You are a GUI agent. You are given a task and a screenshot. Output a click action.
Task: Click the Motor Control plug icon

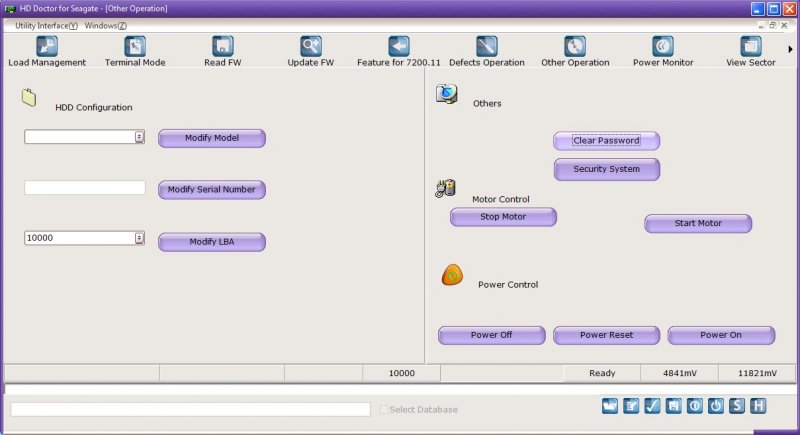click(x=445, y=188)
